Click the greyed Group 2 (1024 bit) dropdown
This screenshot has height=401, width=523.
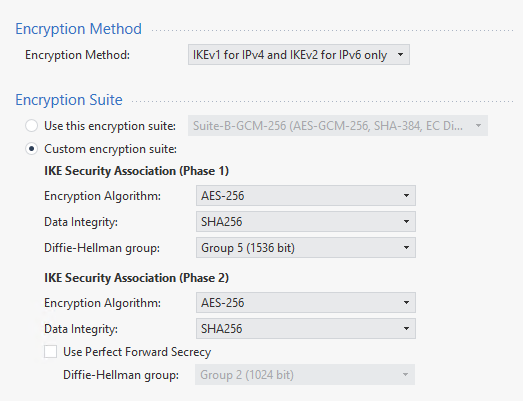pos(305,375)
